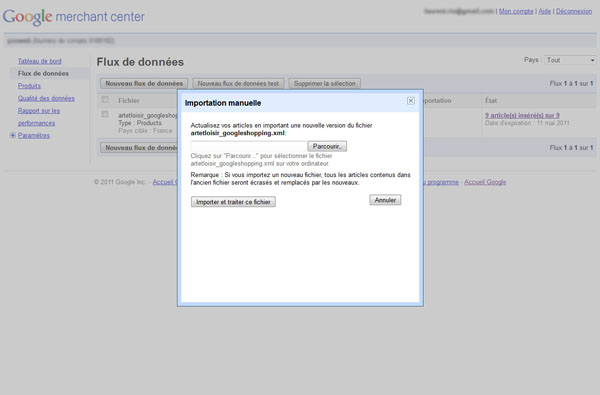
Task: Click artetloisir_googleshopping.xml bold filename text
Action: (x=238, y=133)
